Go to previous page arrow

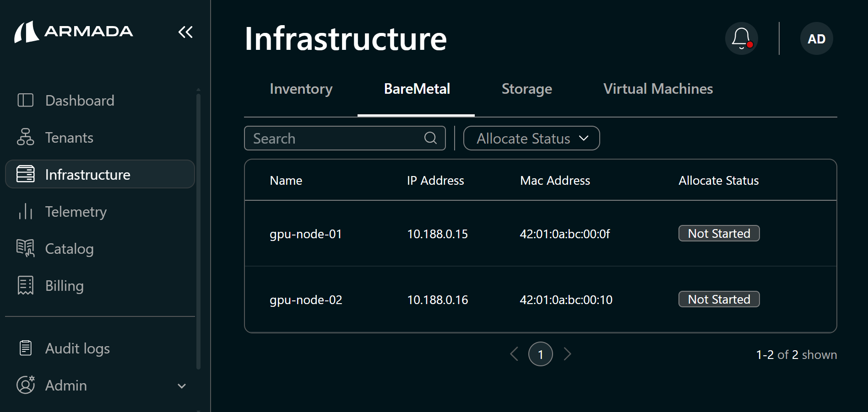click(x=514, y=354)
